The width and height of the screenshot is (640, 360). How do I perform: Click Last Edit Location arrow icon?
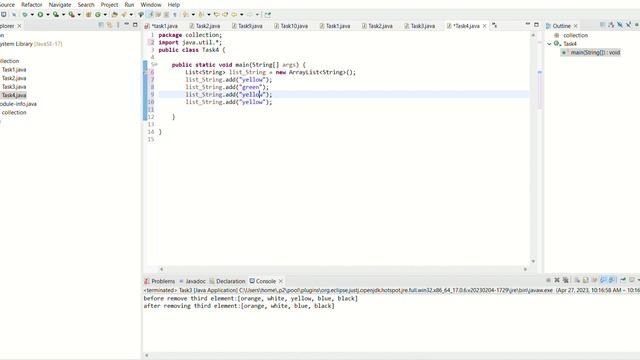pos(217,15)
